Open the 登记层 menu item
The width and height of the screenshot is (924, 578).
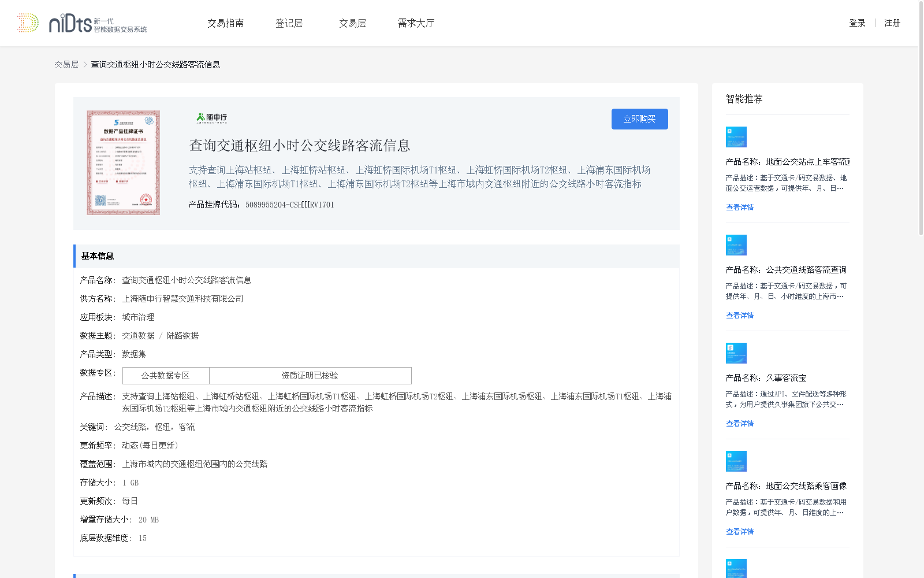289,23
